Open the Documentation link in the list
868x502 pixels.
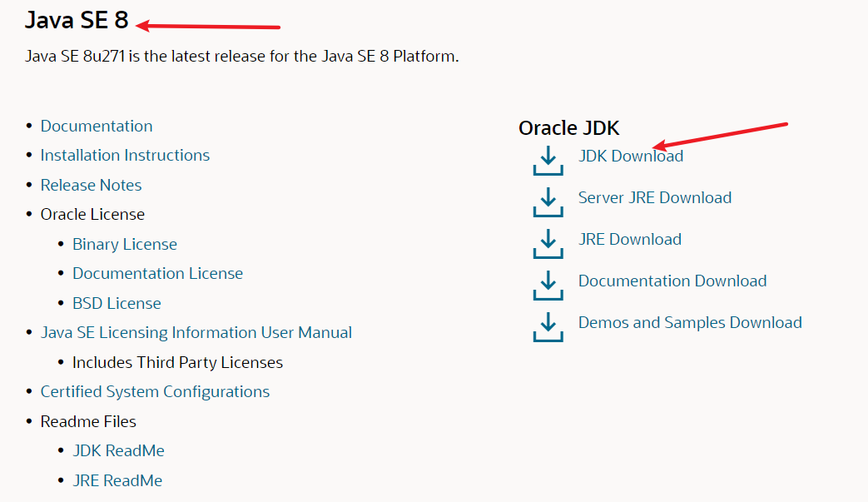[97, 127]
